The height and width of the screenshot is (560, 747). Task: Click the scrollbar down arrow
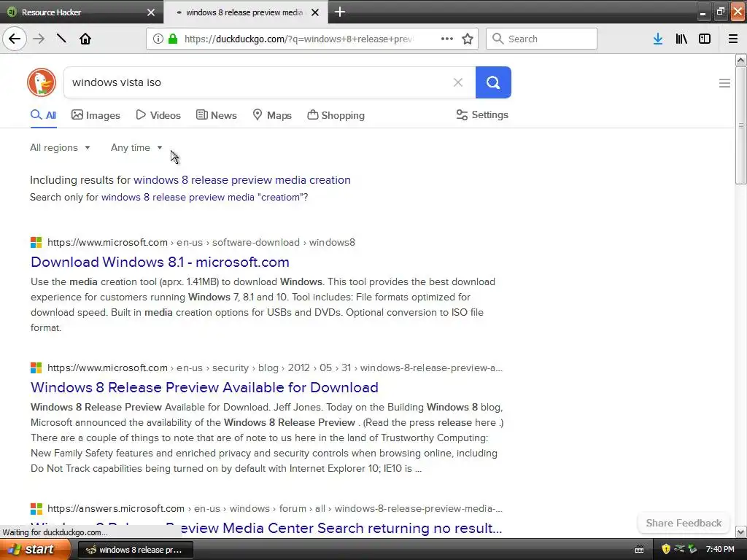tap(740, 532)
